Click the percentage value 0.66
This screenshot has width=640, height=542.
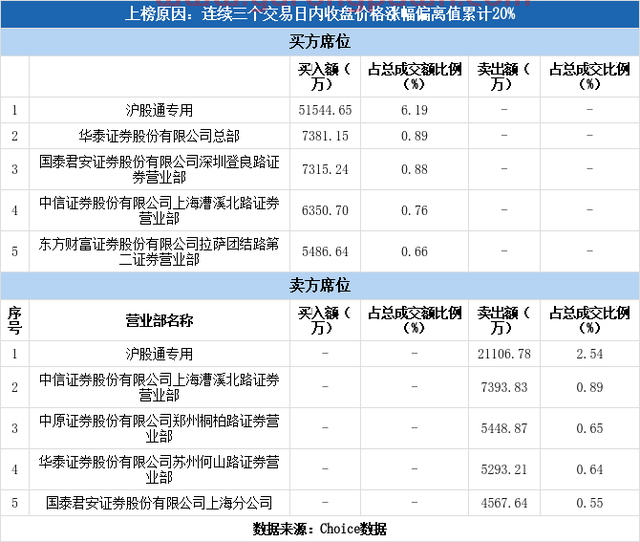[414, 251]
